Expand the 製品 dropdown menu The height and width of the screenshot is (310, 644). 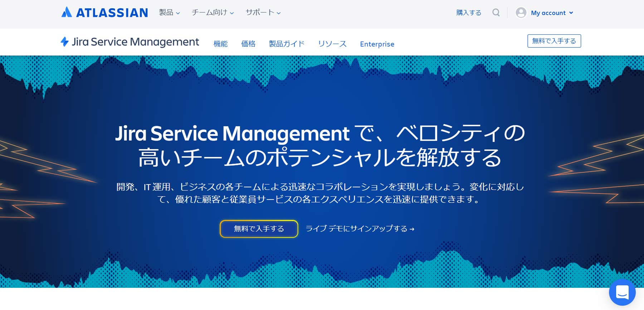(x=169, y=13)
